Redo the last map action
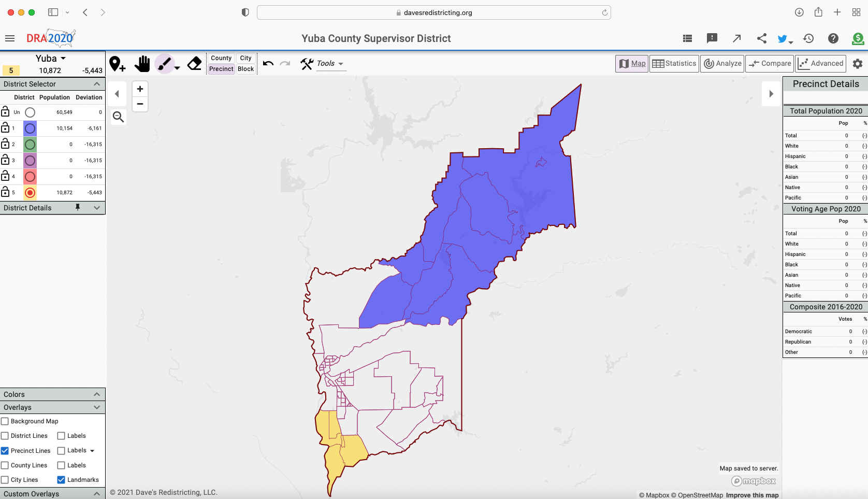The width and height of the screenshot is (868, 499). (x=285, y=63)
